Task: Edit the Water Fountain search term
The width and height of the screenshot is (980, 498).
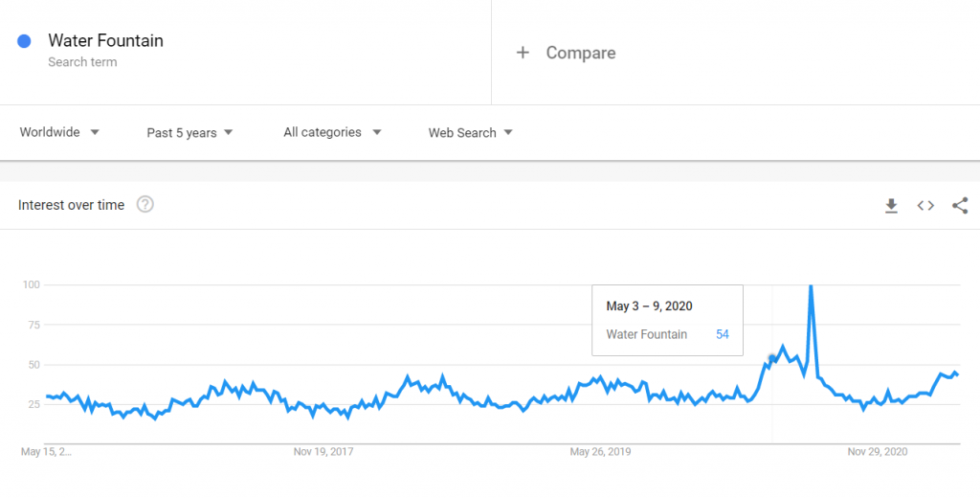Action: 105,40
